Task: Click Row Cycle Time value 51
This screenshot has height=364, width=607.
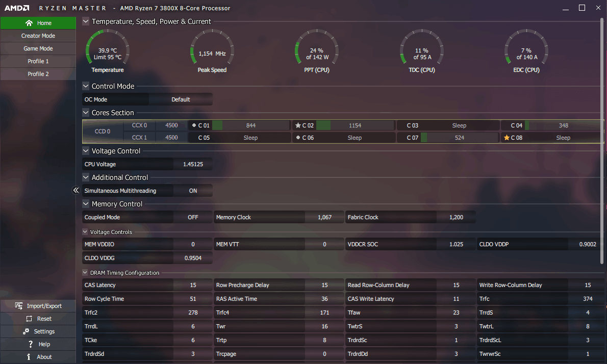Action: click(x=193, y=299)
